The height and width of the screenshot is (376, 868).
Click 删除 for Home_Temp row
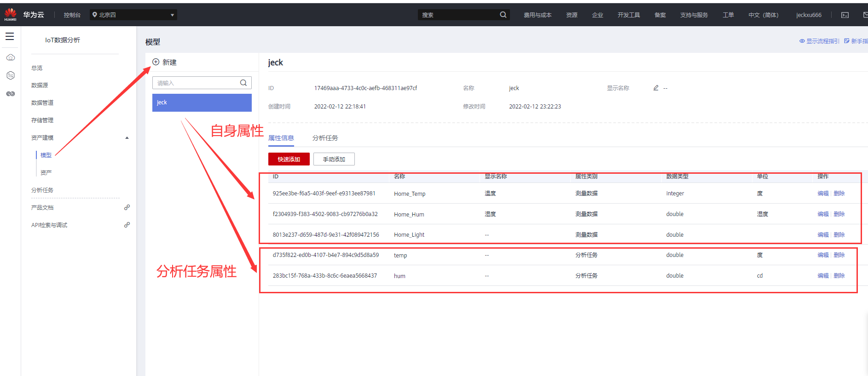[x=839, y=193]
